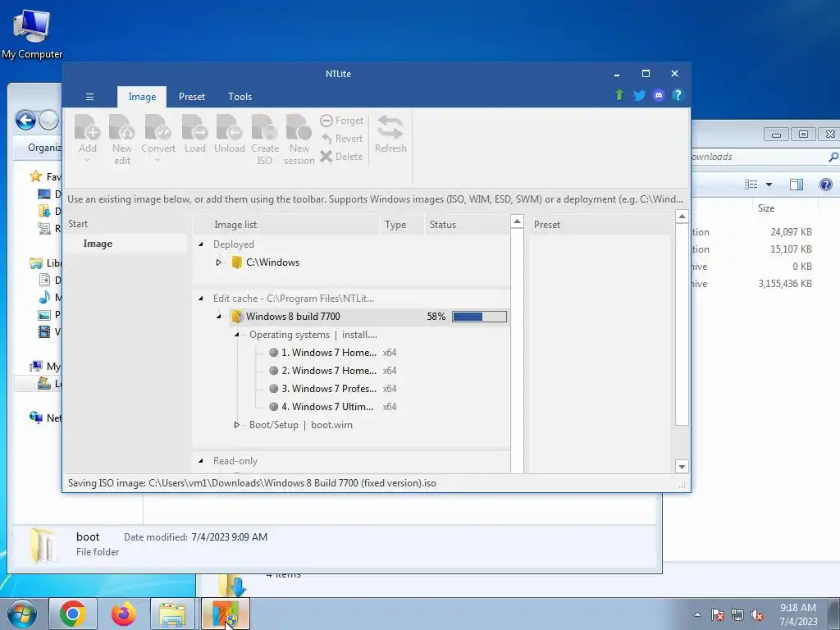The image size is (840, 630).
Task: Open the NTLite hamburger menu
Action: [90, 97]
